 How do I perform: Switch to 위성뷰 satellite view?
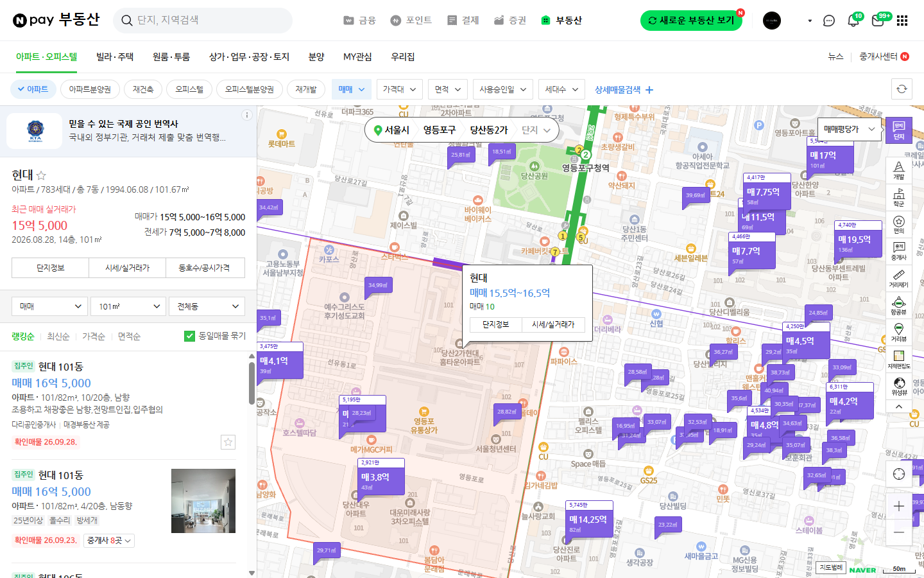898,387
